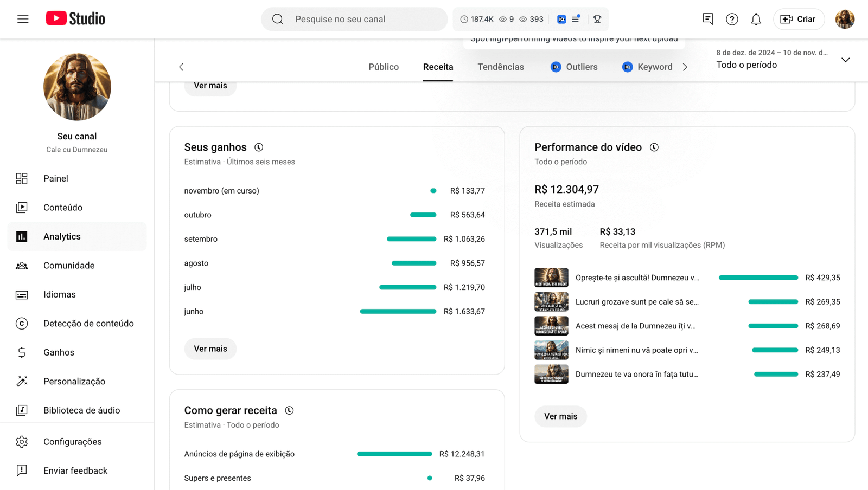The height and width of the screenshot is (490, 868).
Task: Open the notifications bell
Action: pos(756,20)
